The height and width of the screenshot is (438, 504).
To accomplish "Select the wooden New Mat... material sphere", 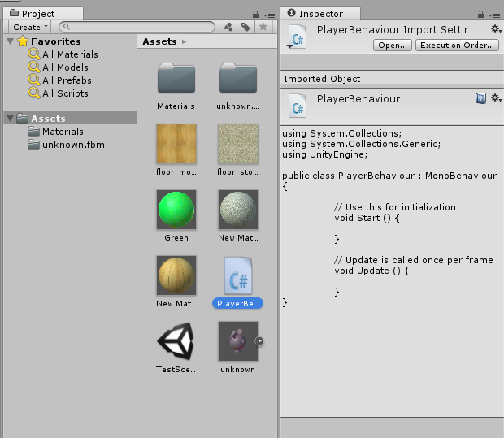I will pos(176,275).
